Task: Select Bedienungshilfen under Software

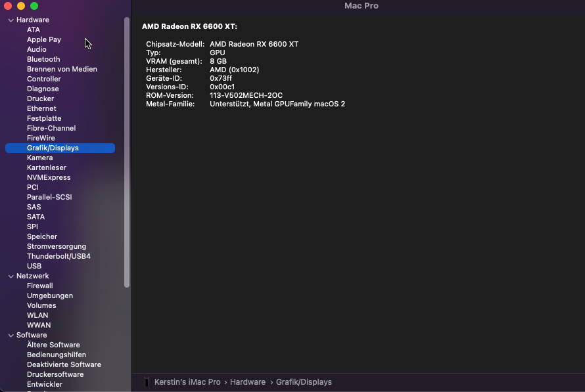Action: point(57,355)
